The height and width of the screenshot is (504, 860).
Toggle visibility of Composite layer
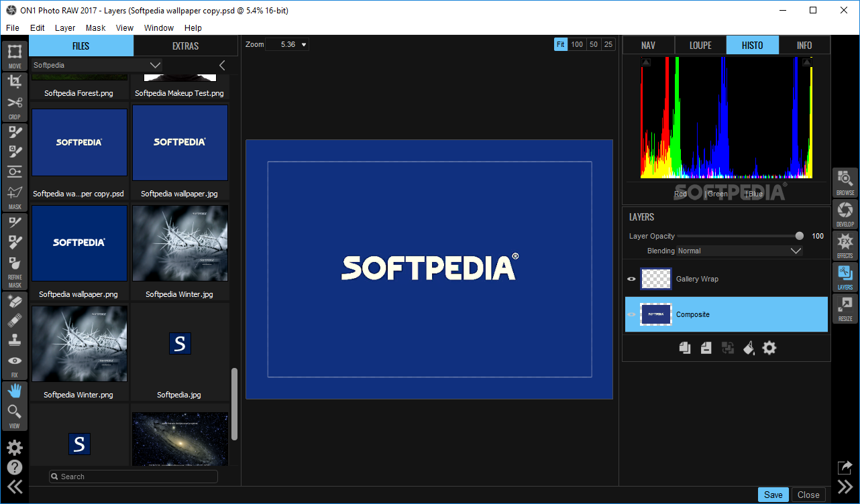click(x=631, y=314)
